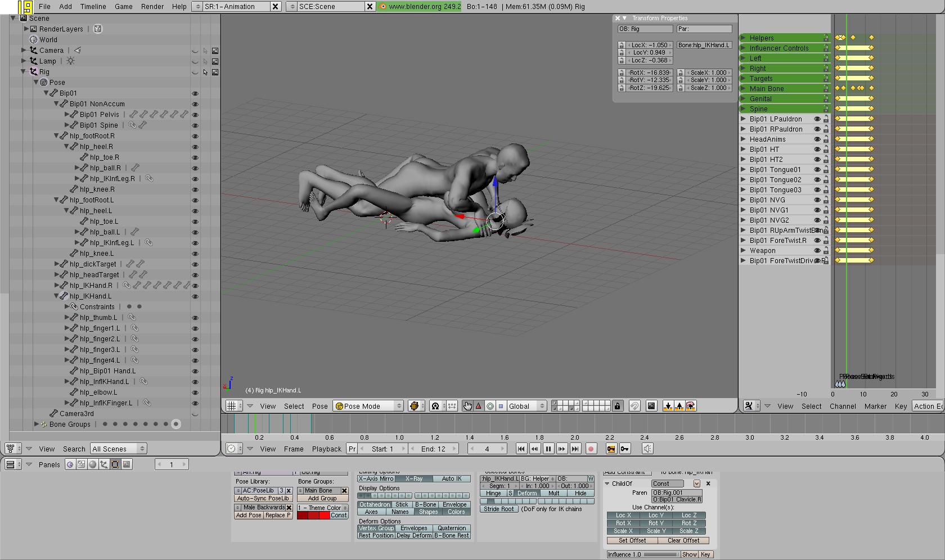Screen dimensions: 945x560
Task: Click the copy pose icon in the 3D header
Action: [668, 406]
